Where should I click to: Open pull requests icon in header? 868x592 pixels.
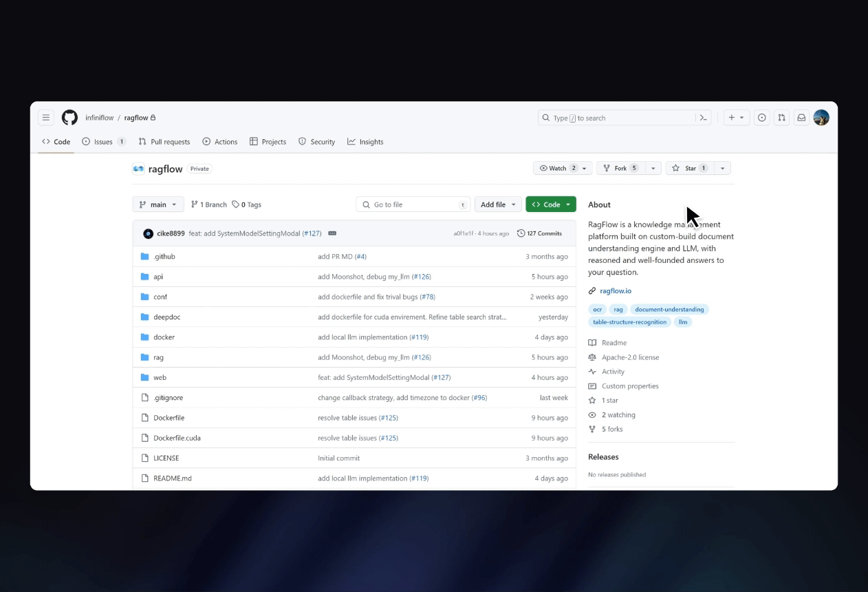(781, 118)
